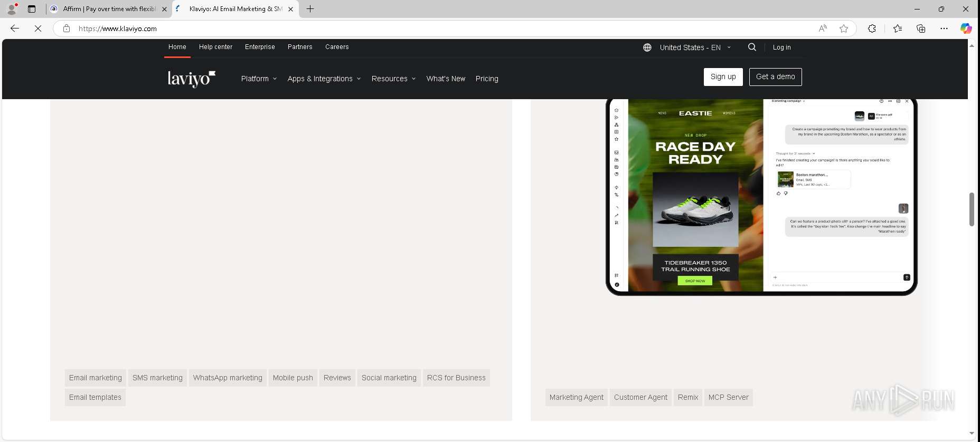Select the SMS marketing tag
The width and height of the screenshot is (980, 442).
(157, 378)
